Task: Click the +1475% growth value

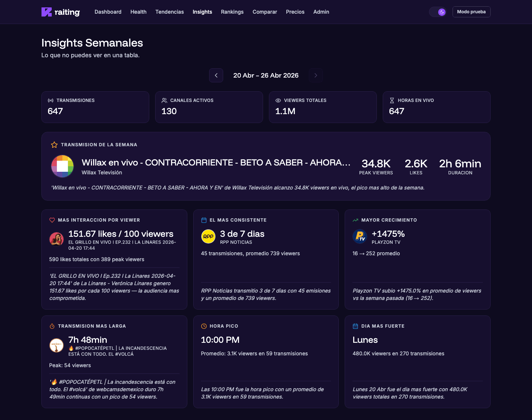Action: 388,234
